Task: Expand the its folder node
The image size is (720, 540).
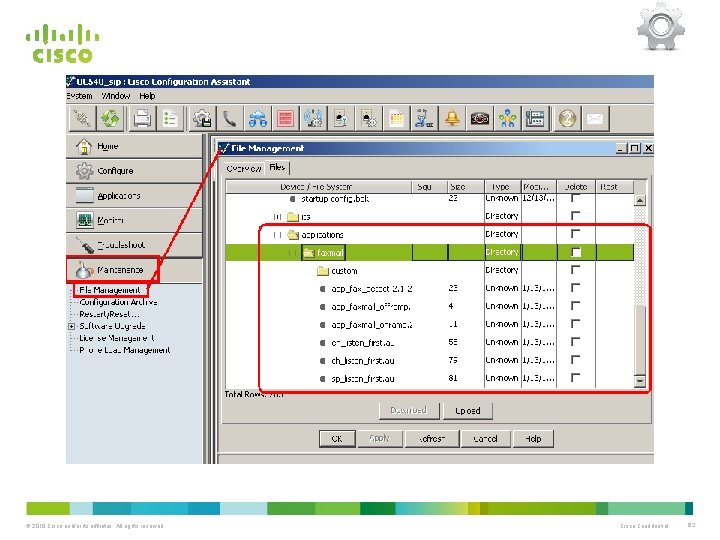Action: 277,217
